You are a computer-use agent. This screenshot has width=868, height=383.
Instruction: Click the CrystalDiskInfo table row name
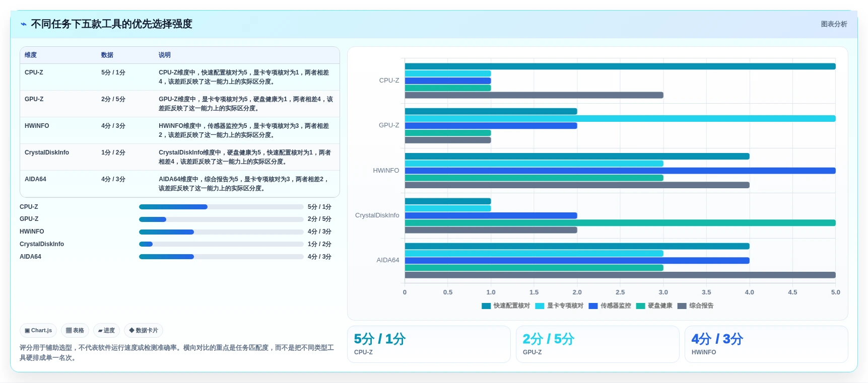(47, 152)
